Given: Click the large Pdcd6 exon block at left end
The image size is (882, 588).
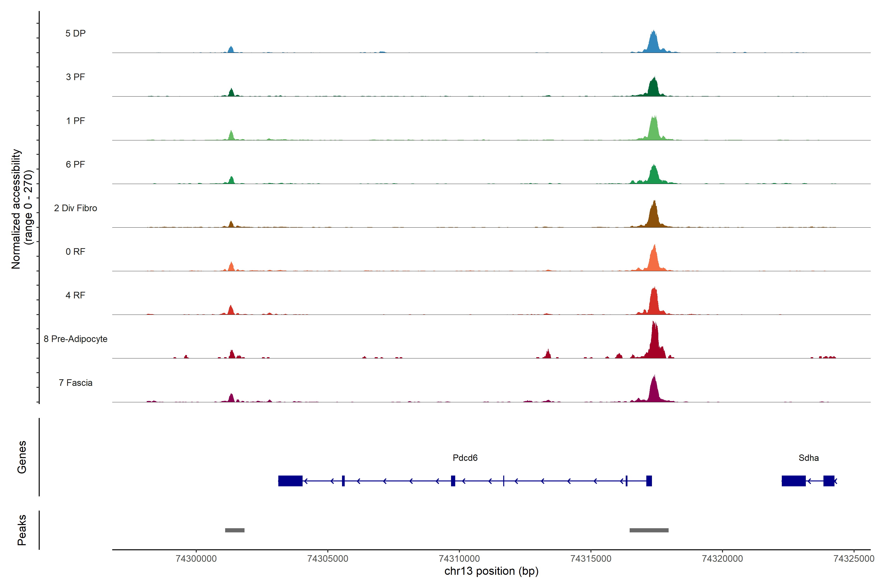Looking at the screenshot, I should tap(290, 481).
